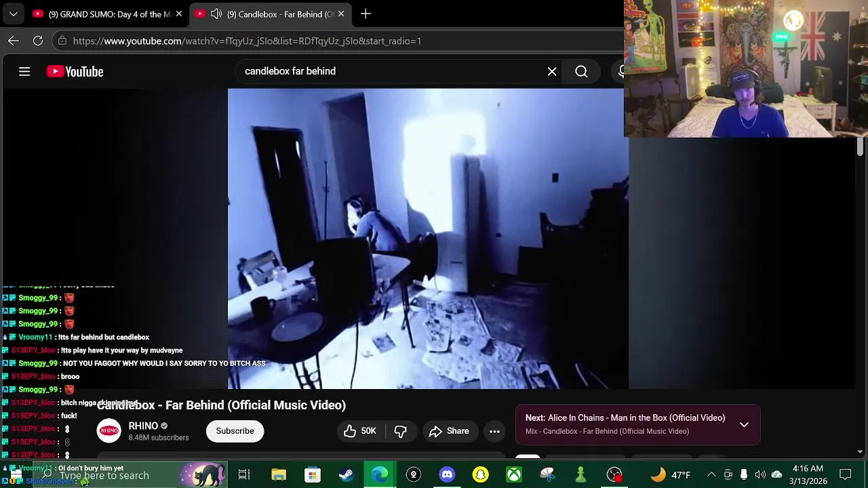View site information icon in address bar
Viewport: 868px width, 488px height.
click(x=62, y=41)
